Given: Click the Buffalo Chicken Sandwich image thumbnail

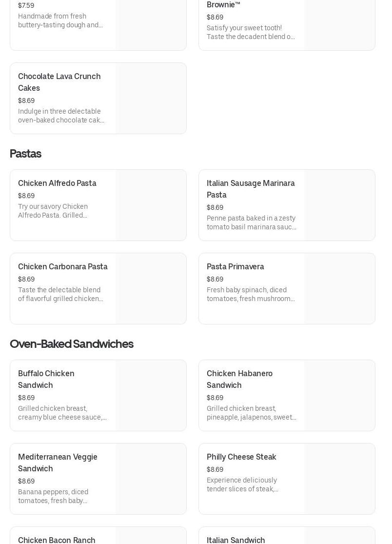Looking at the screenshot, I should (x=151, y=395).
